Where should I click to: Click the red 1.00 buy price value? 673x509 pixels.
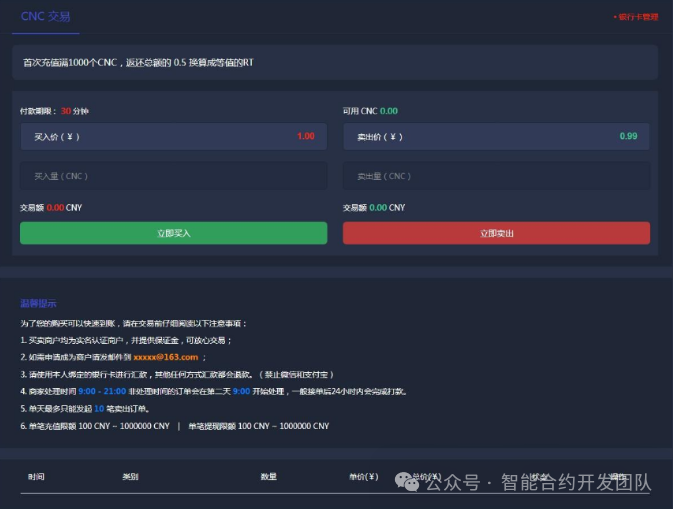tap(306, 136)
